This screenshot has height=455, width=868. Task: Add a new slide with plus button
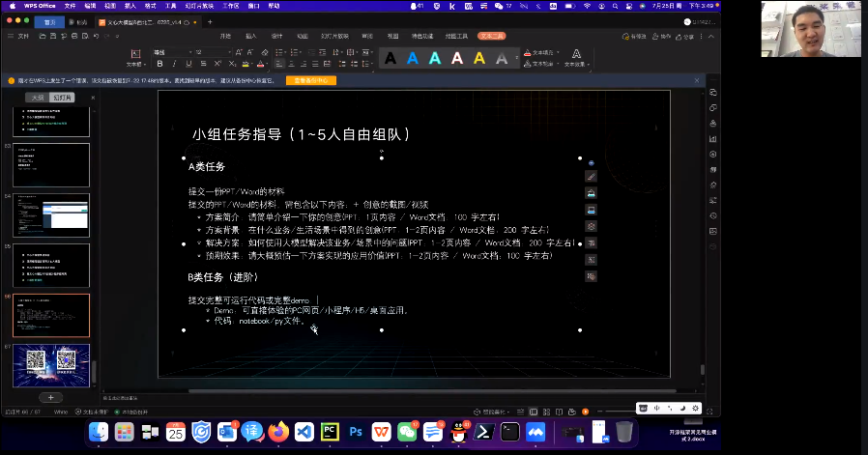(x=50, y=397)
